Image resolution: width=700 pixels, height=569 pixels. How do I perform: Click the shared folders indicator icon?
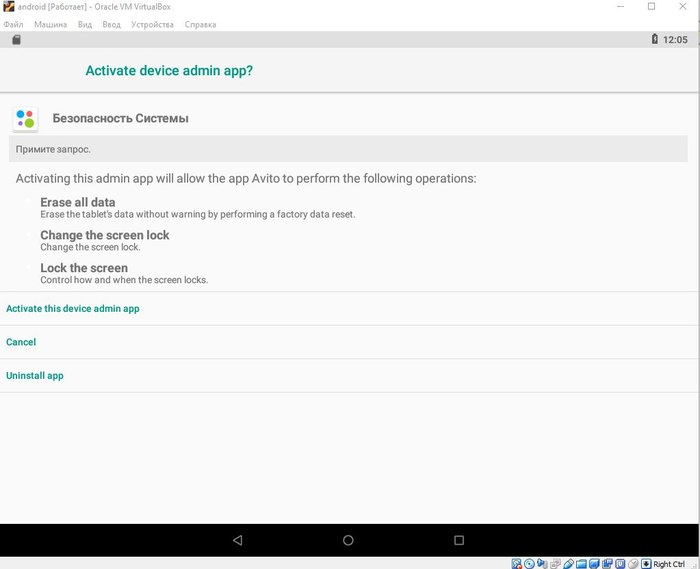coord(581,564)
